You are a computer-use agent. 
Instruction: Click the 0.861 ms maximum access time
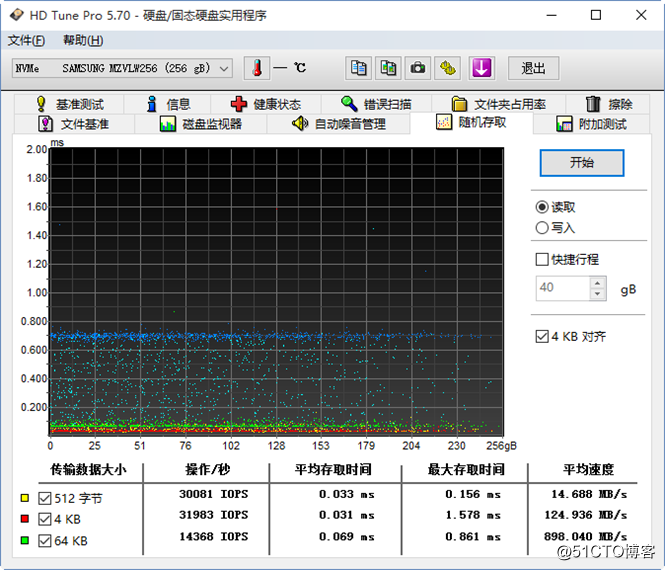pyautogui.click(x=473, y=537)
